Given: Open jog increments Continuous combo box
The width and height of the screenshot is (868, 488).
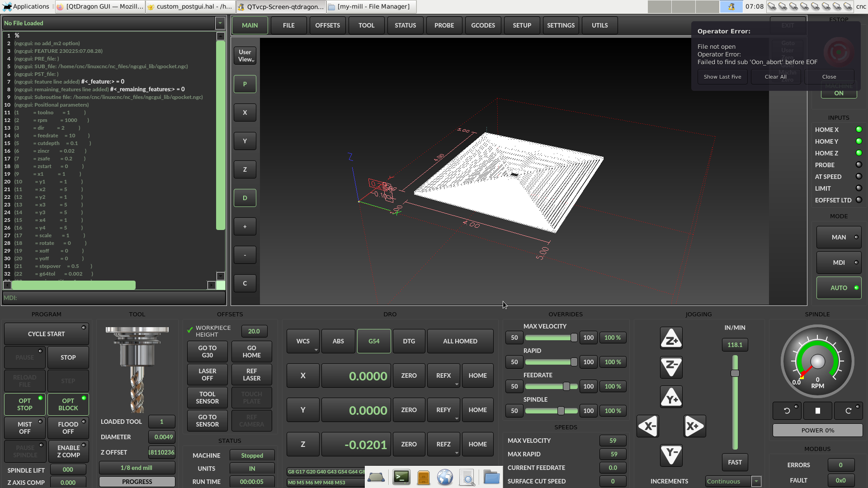Looking at the screenshot, I should tap(733, 481).
